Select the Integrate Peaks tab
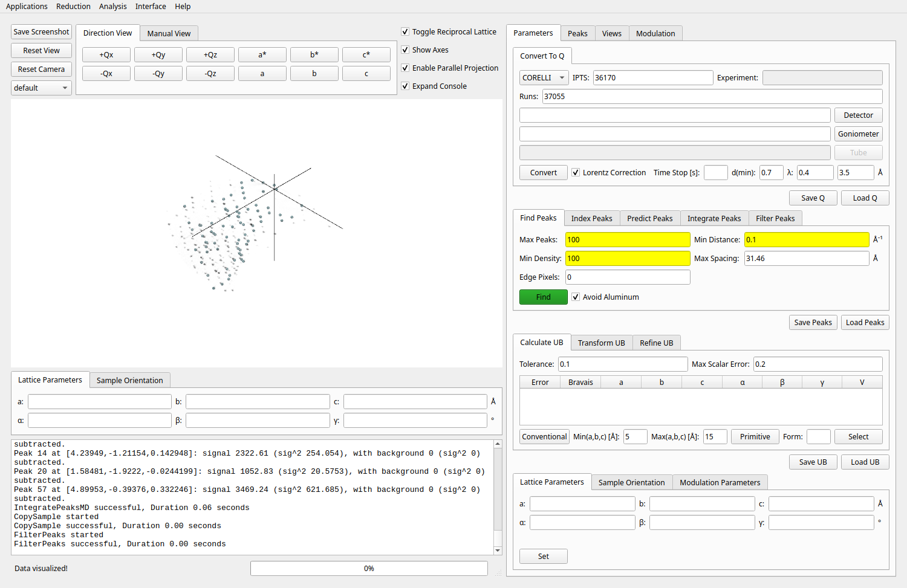This screenshot has height=588, width=907. (714, 218)
